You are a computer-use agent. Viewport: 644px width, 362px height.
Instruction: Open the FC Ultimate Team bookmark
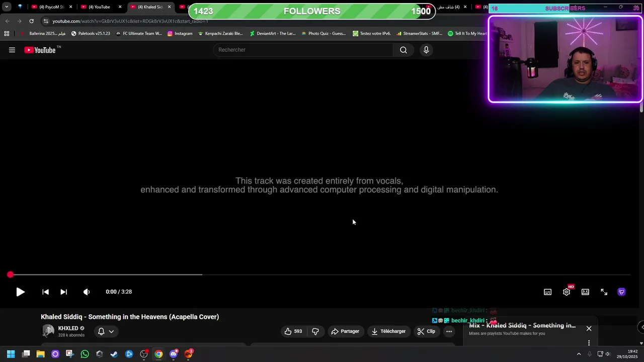point(139,34)
